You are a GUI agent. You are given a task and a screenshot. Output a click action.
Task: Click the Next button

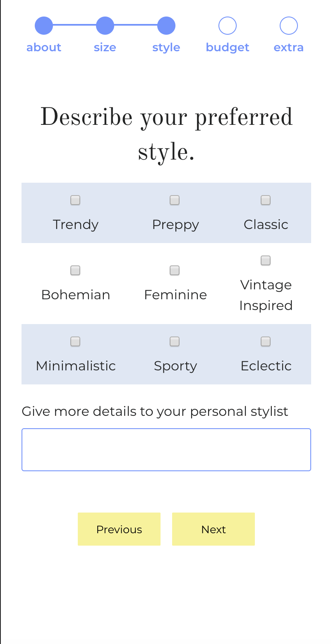tap(213, 529)
